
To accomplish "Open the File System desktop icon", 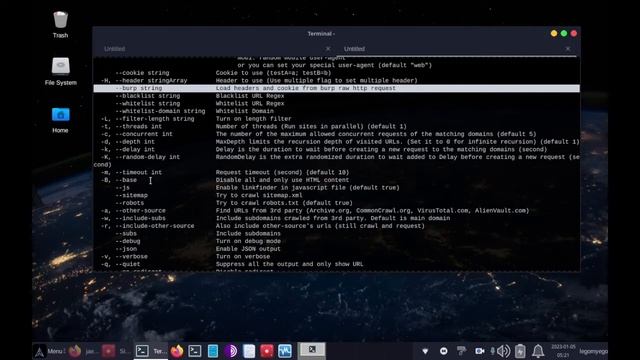I will click(60, 71).
